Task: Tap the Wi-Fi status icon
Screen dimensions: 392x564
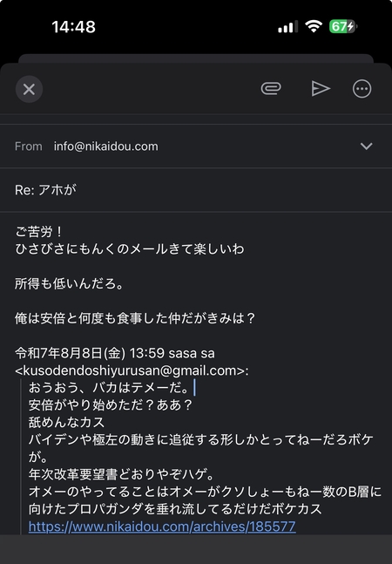Action: point(314,27)
